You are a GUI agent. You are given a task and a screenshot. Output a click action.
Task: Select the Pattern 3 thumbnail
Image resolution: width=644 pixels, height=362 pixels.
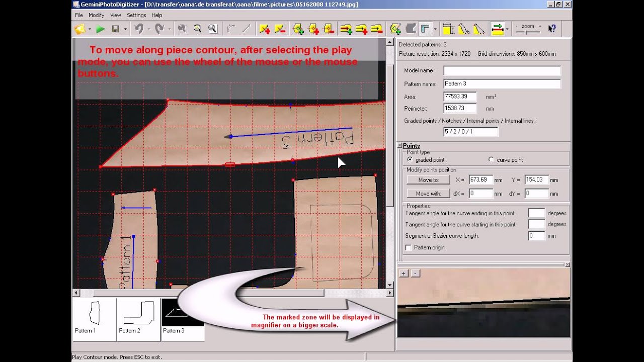click(x=183, y=319)
